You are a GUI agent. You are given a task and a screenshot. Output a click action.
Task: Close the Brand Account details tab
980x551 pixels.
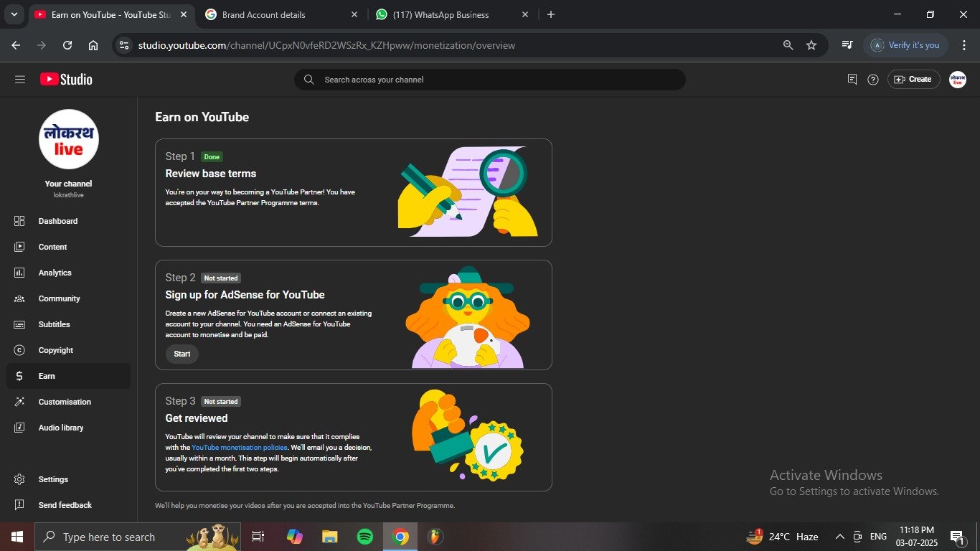click(354, 14)
